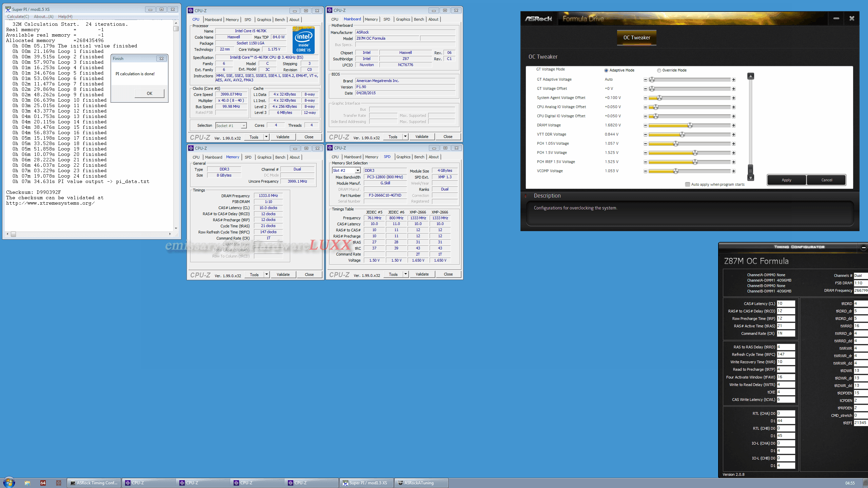The width and height of the screenshot is (868, 488).
Task: Click the plus icon for VCOMP Voltage
Action: [x=733, y=171]
